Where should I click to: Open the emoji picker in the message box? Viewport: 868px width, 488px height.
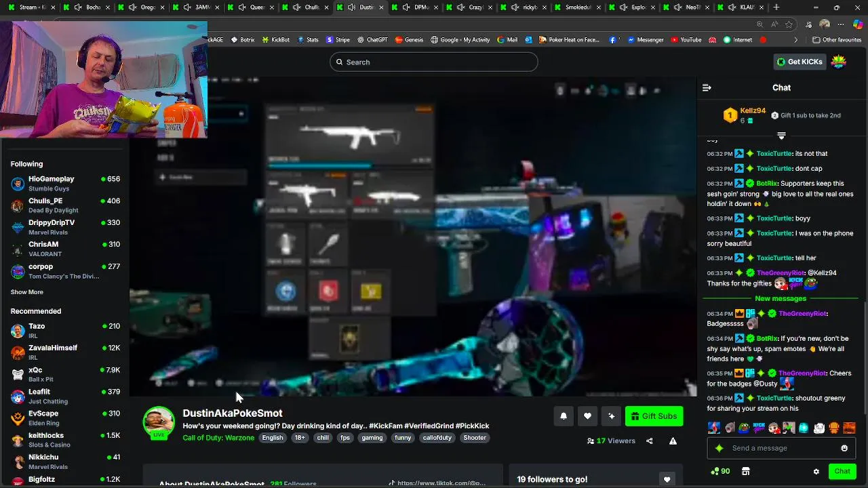pos(844,448)
